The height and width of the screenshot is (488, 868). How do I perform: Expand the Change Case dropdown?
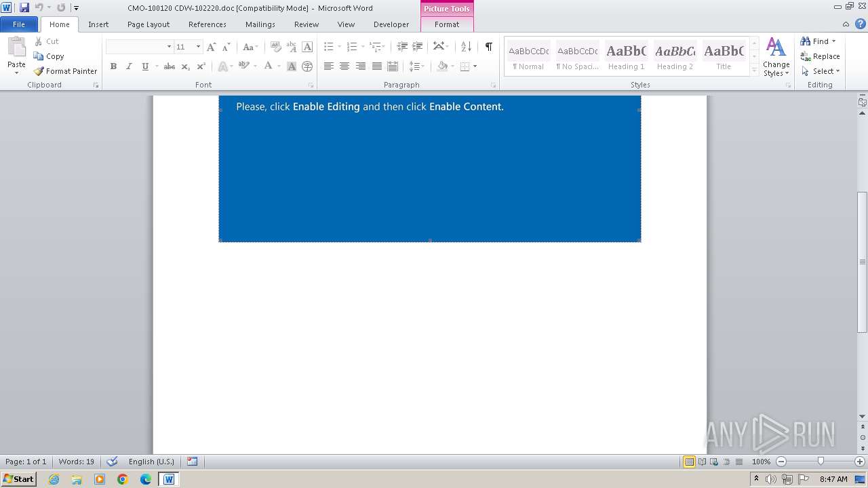tap(256, 47)
